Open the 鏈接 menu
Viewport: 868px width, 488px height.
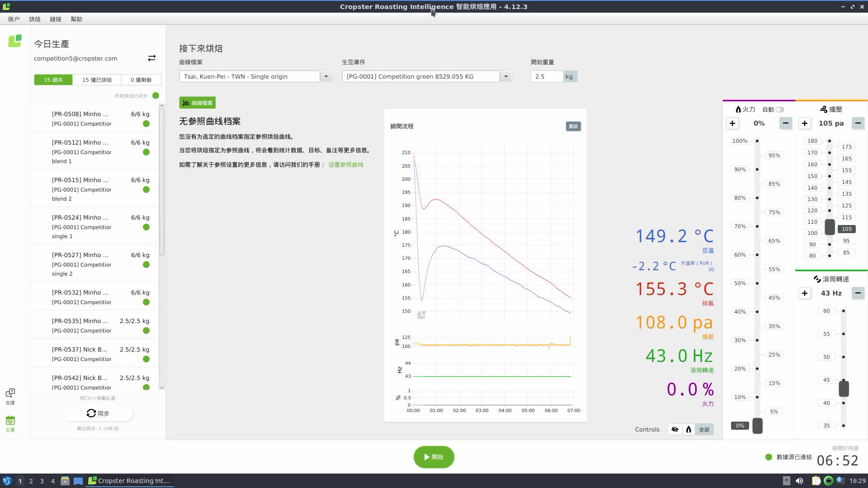56,19
